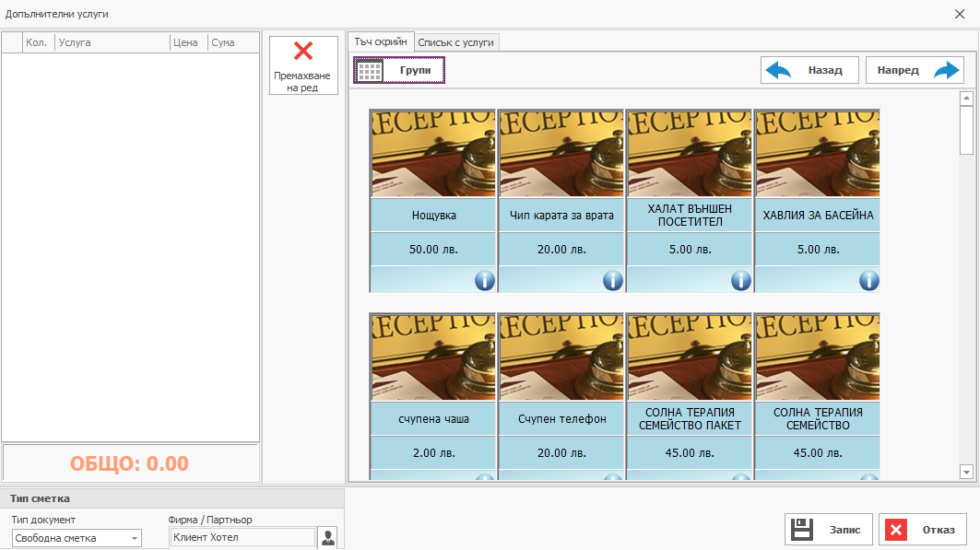This screenshot has height=550, width=980.
Task: Click the scrollbar up arrow
Action: pos(967,96)
